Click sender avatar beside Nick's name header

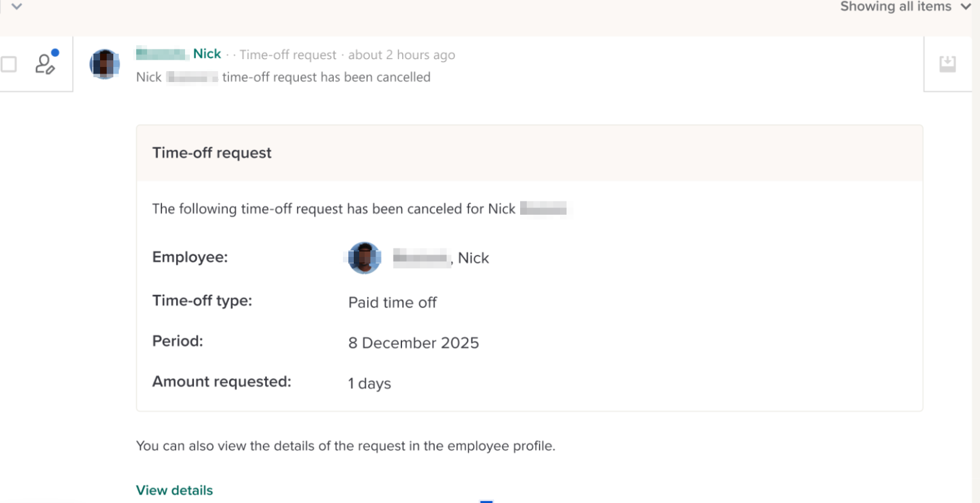pos(105,64)
